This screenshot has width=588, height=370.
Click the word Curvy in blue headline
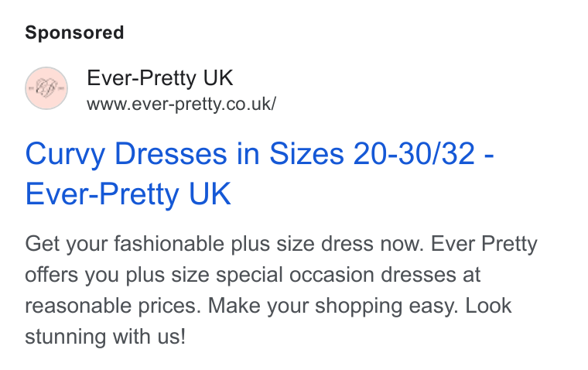[x=65, y=155]
